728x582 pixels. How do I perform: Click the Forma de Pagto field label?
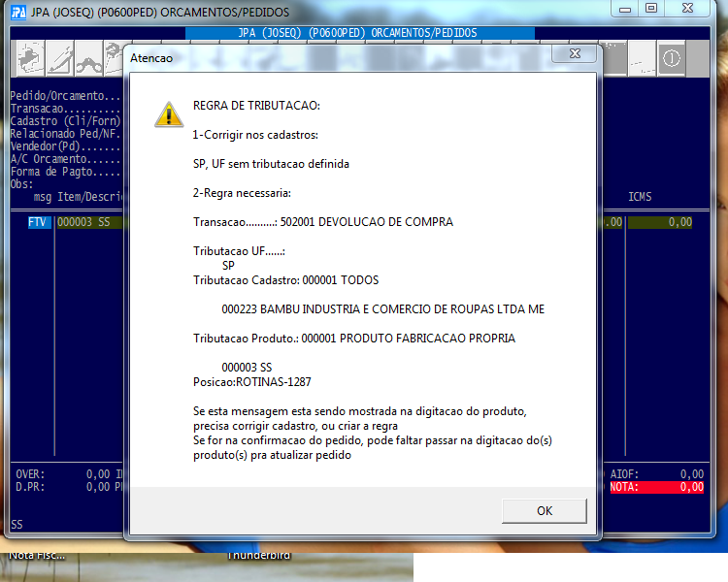point(65,172)
